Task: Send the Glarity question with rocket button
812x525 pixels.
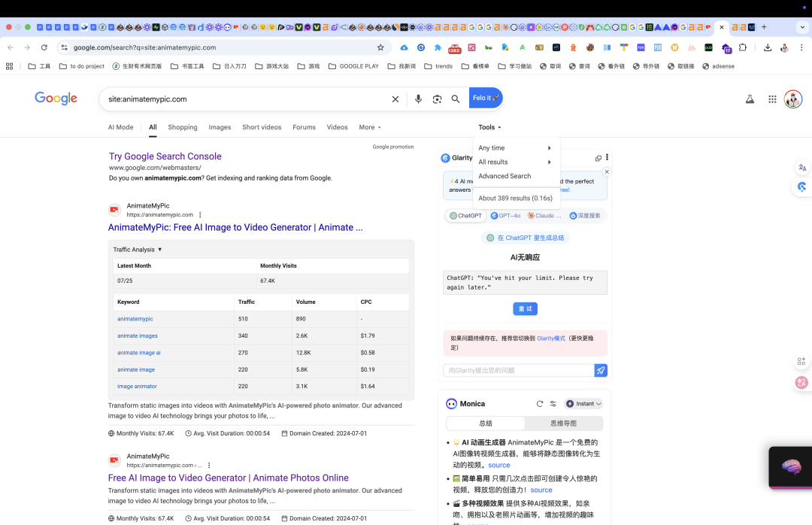Action: 601,370
